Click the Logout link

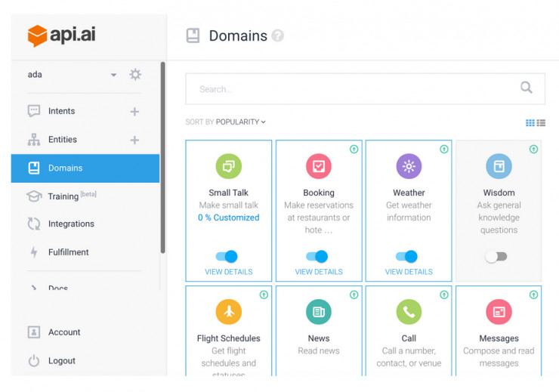coord(62,361)
